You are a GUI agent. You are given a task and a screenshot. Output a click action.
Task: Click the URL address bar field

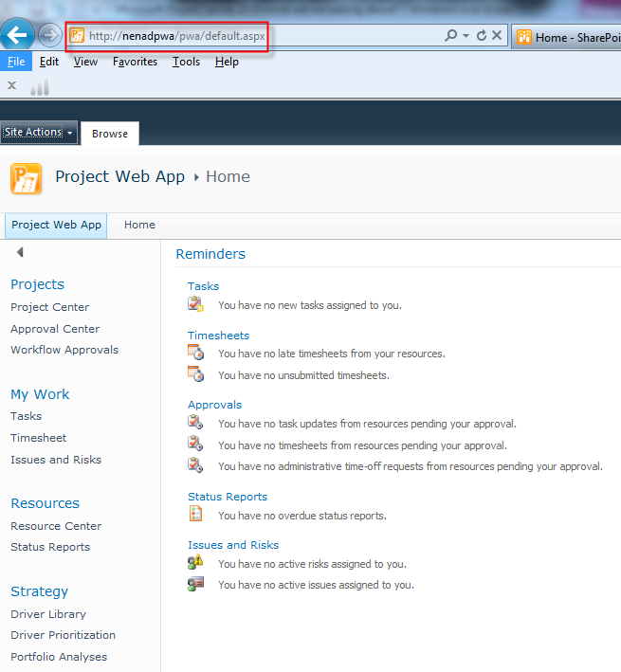256,36
